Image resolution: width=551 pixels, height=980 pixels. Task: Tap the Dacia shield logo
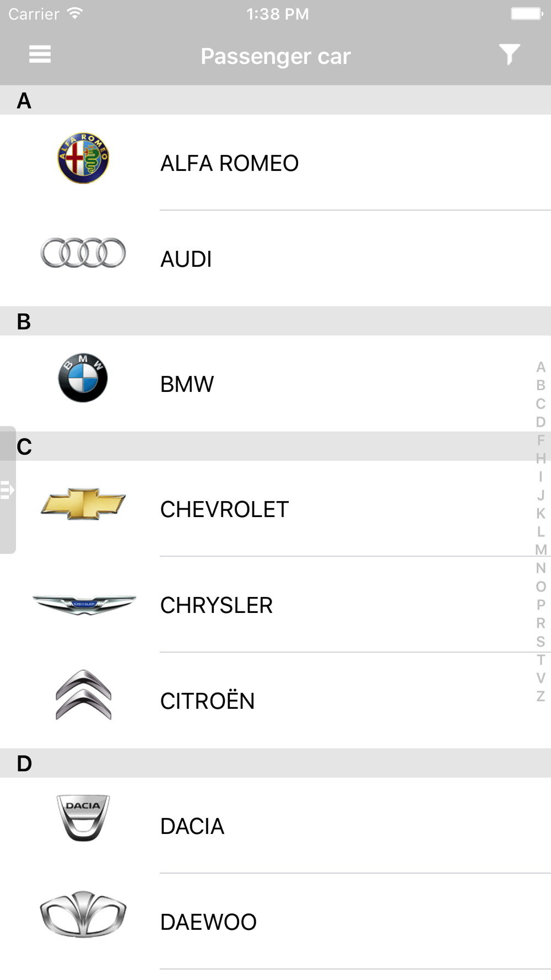[x=83, y=819]
